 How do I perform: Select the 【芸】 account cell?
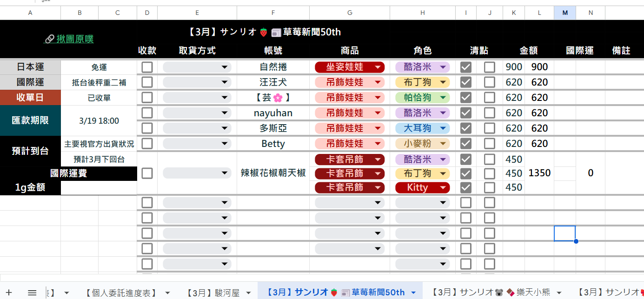point(273,98)
